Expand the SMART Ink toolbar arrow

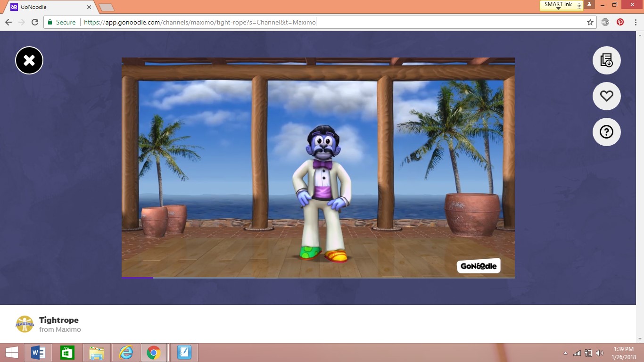pyautogui.click(x=558, y=8)
